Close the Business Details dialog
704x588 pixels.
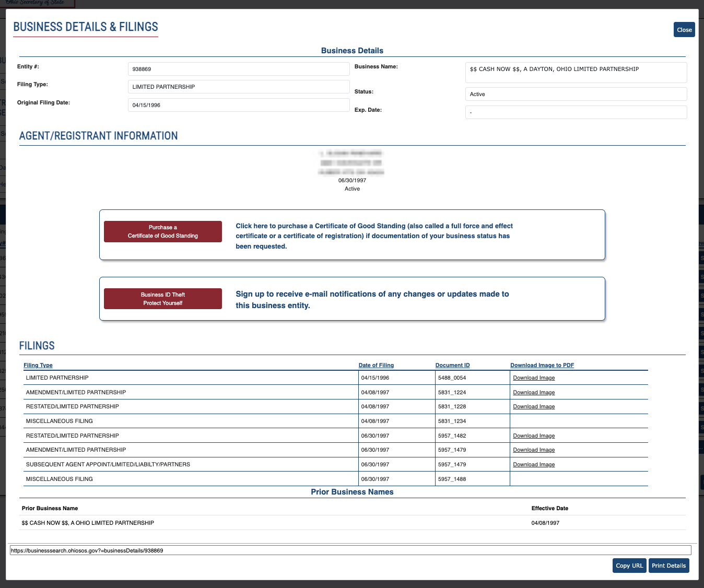pyautogui.click(x=684, y=30)
